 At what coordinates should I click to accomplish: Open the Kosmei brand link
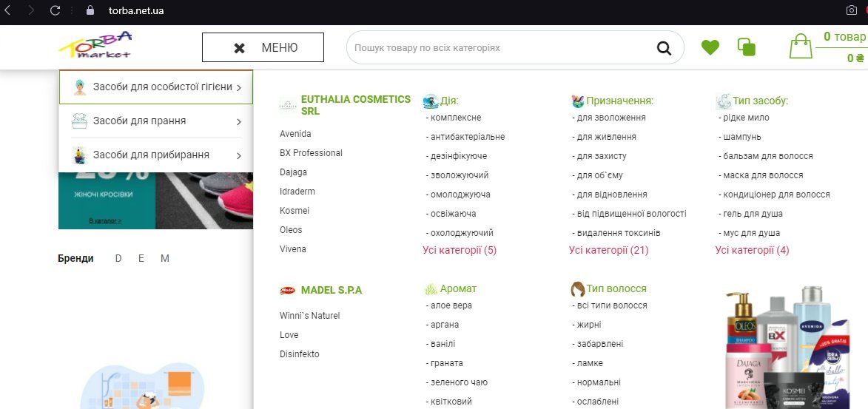coord(295,211)
